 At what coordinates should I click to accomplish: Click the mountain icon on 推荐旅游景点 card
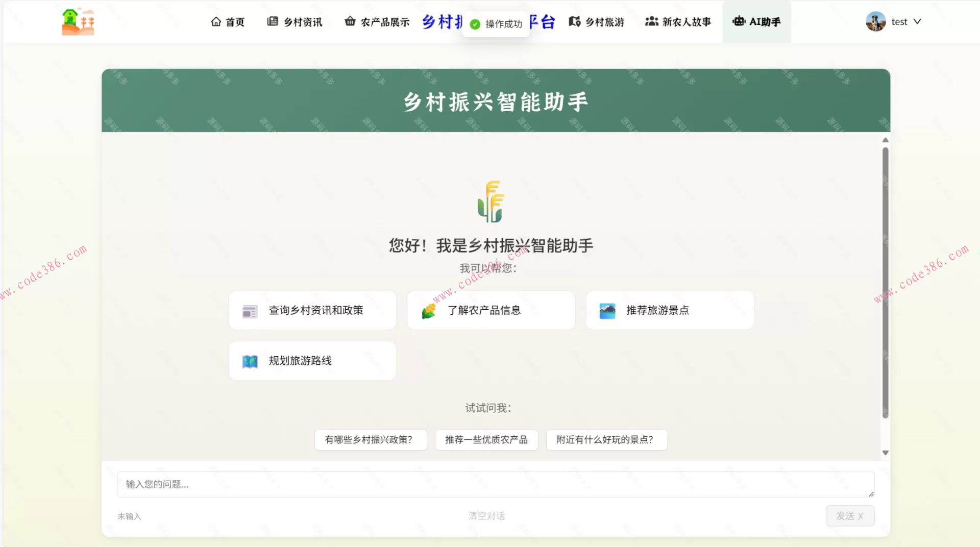607,310
